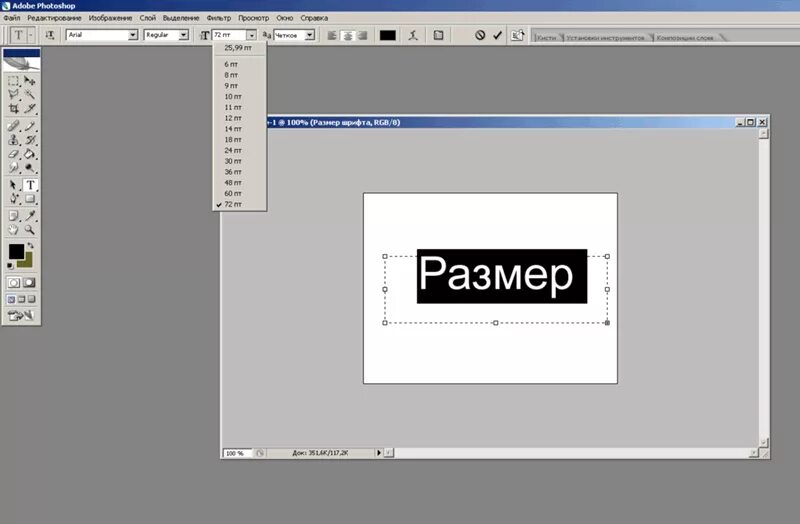Open the Warp Text dialog icon

point(413,35)
